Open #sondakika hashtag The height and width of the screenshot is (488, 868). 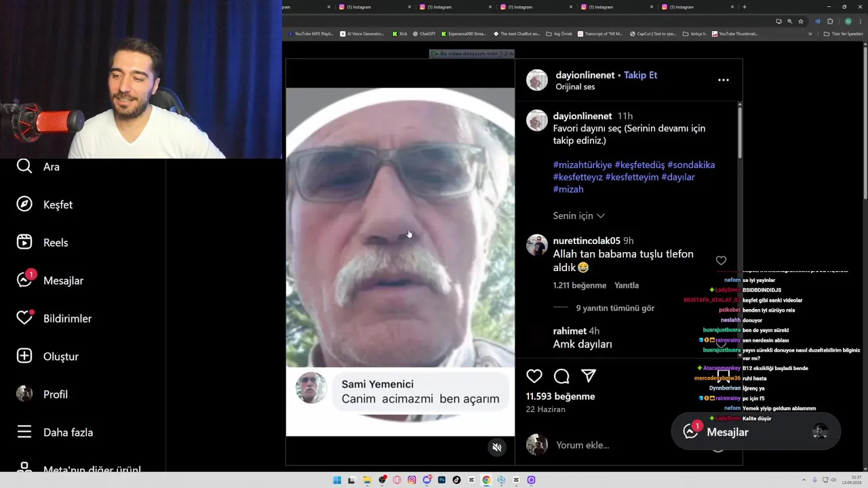tap(691, 165)
